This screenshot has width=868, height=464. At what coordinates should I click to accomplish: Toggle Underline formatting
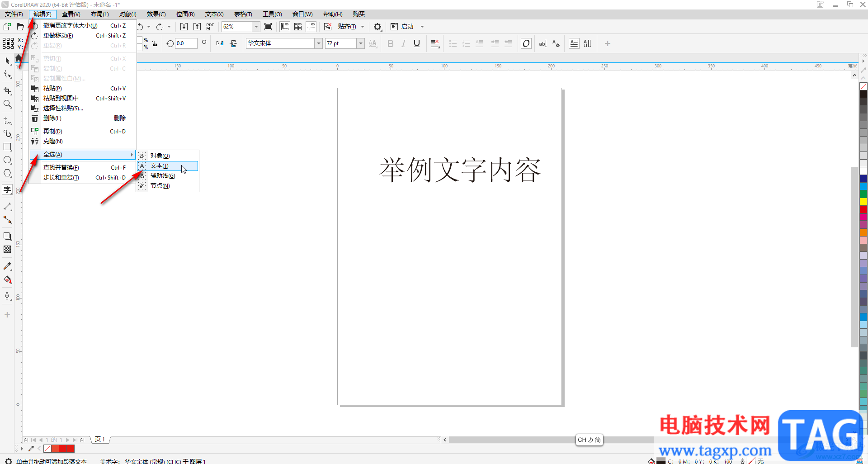click(417, 43)
